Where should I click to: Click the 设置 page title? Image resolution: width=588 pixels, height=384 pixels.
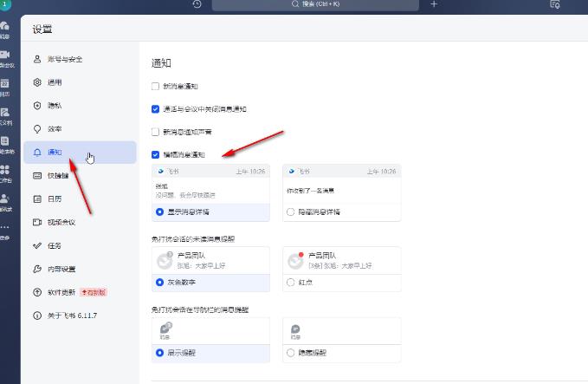42,29
